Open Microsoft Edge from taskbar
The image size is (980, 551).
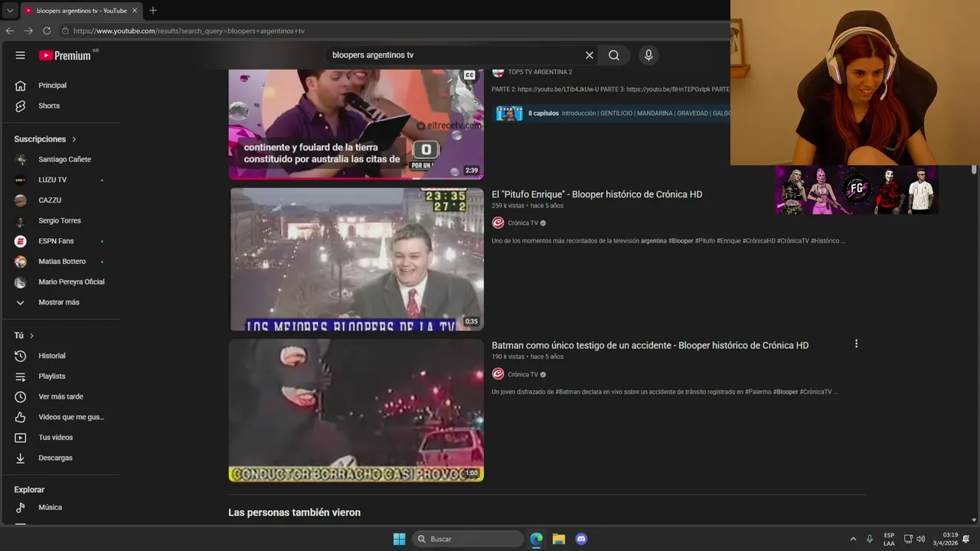click(x=537, y=539)
